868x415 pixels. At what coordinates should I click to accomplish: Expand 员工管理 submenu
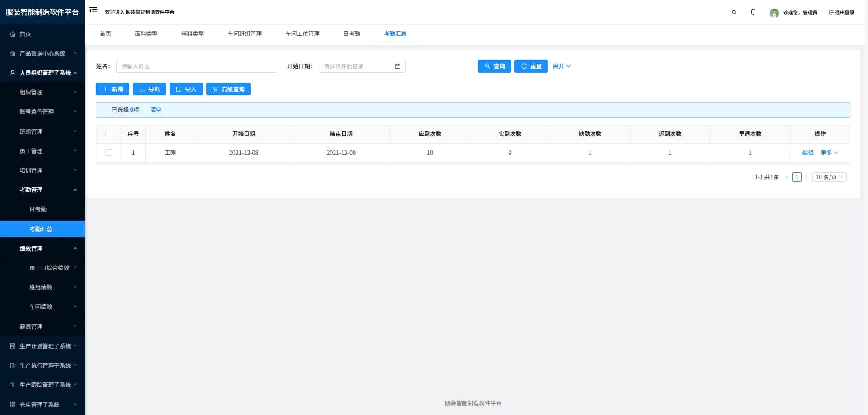click(42, 151)
